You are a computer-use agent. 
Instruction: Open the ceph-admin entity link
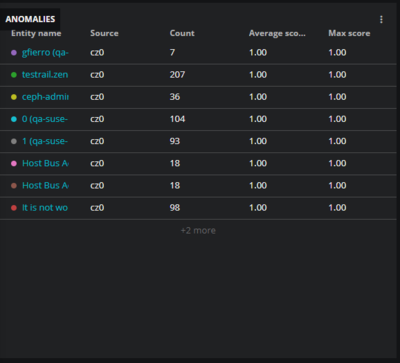[x=45, y=97]
